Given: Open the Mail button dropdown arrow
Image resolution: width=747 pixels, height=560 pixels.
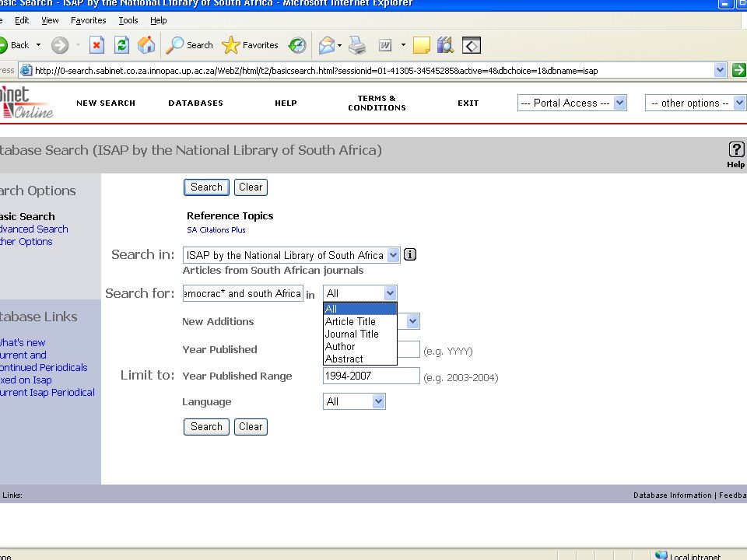Looking at the screenshot, I should pyautogui.click(x=339, y=45).
